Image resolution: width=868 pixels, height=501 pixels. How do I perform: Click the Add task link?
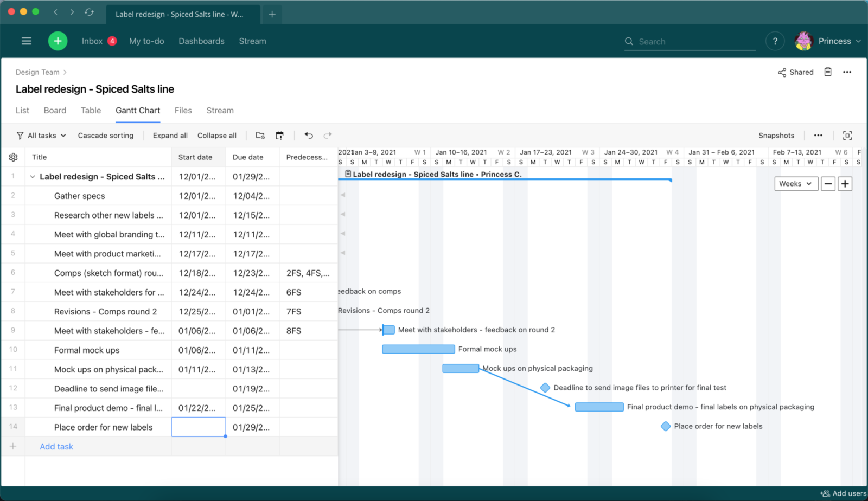click(x=56, y=447)
